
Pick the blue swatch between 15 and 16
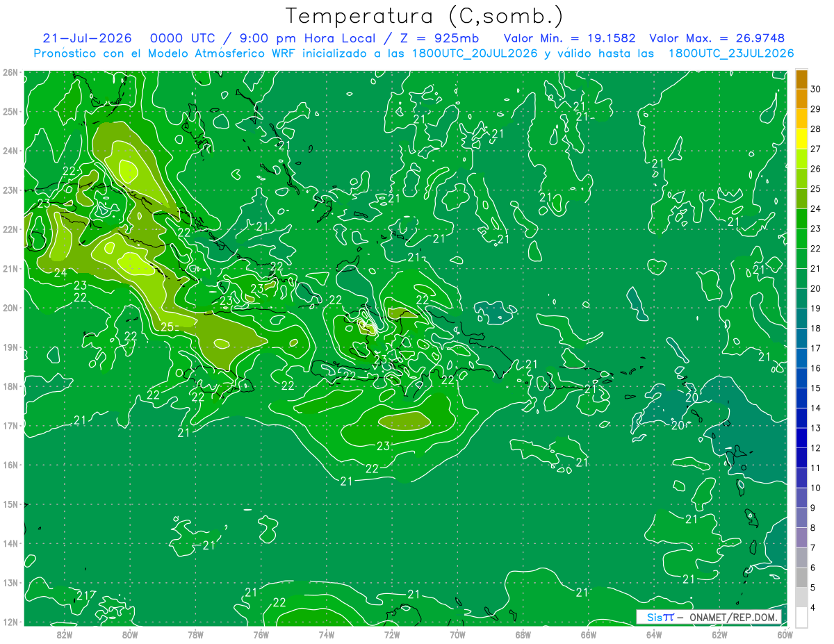(x=801, y=378)
